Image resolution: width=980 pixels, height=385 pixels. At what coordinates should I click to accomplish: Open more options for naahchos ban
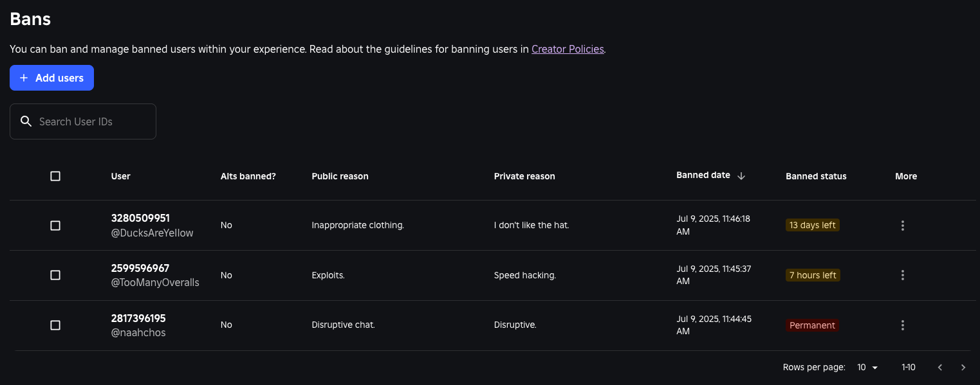click(902, 325)
